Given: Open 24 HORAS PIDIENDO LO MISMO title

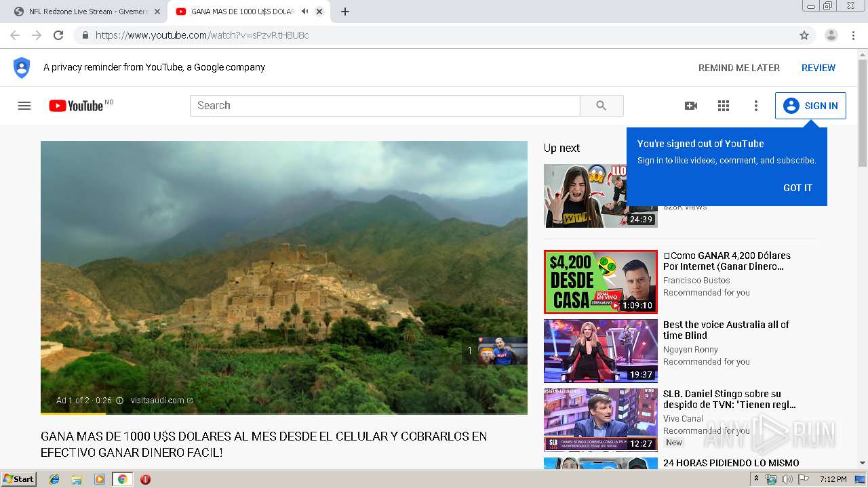Looking at the screenshot, I should [731, 463].
